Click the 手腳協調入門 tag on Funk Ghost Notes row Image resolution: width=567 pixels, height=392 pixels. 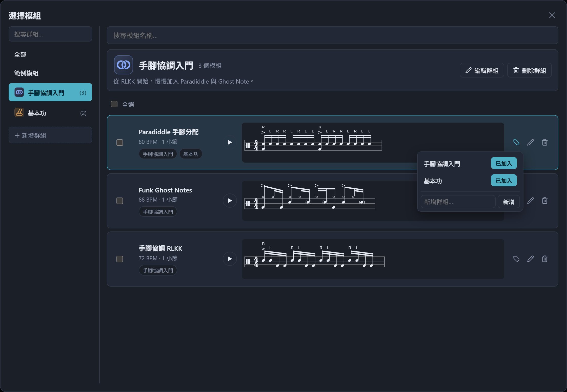coord(158,212)
